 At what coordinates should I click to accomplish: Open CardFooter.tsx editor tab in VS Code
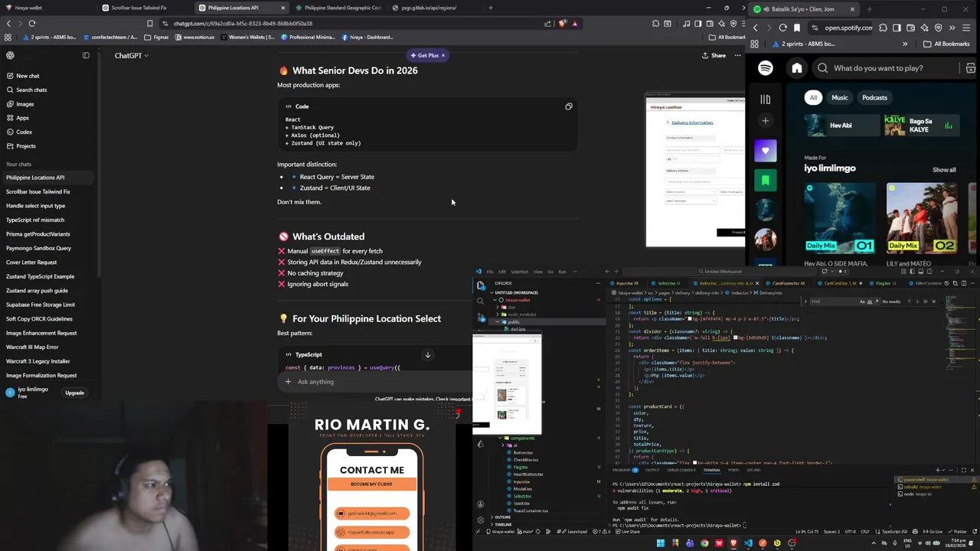click(x=788, y=283)
